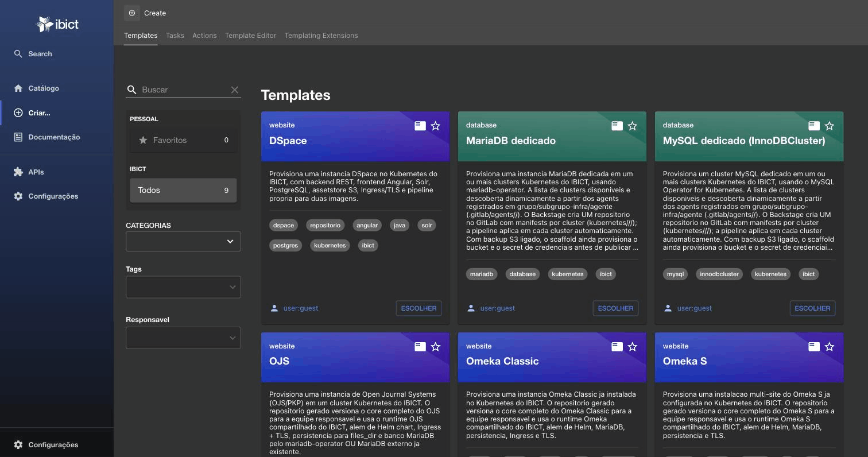The height and width of the screenshot is (457, 868).
Task: Click the dspace tag chip
Action: tap(284, 225)
